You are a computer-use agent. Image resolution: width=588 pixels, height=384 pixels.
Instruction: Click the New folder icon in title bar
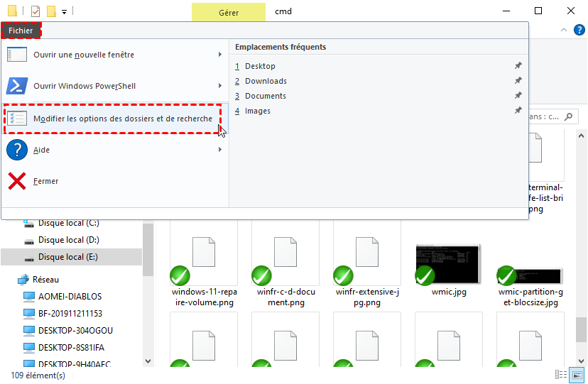click(x=51, y=11)
